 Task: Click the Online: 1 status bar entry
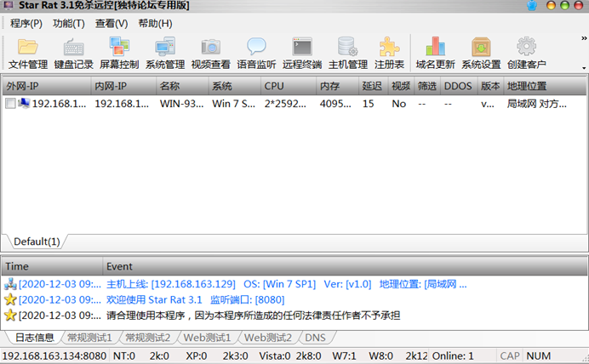click(453, 355)
